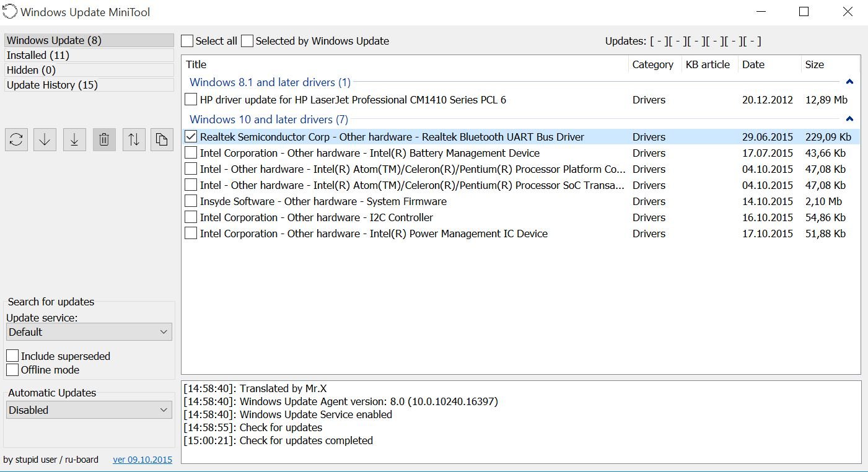This screenshot has width=868, height=472.
Task: Open the Automatic Updates dropdown
Action: [89, 410]
